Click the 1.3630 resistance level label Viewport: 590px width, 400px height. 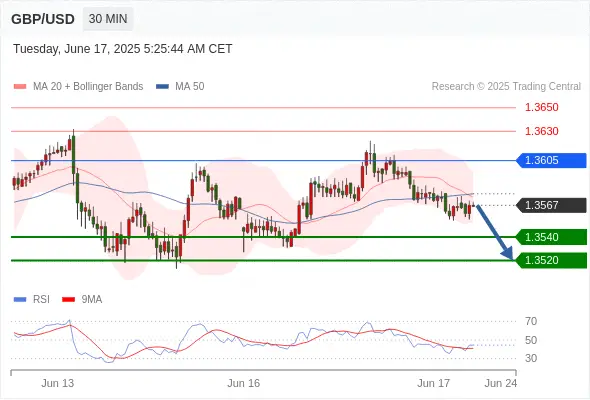[541, 131]
